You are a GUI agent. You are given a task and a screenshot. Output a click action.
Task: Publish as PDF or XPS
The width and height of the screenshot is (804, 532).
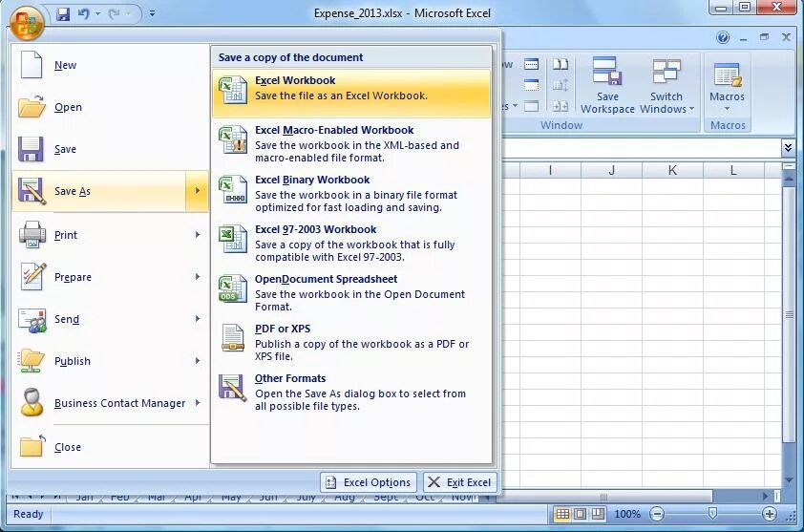coord(351,343)
